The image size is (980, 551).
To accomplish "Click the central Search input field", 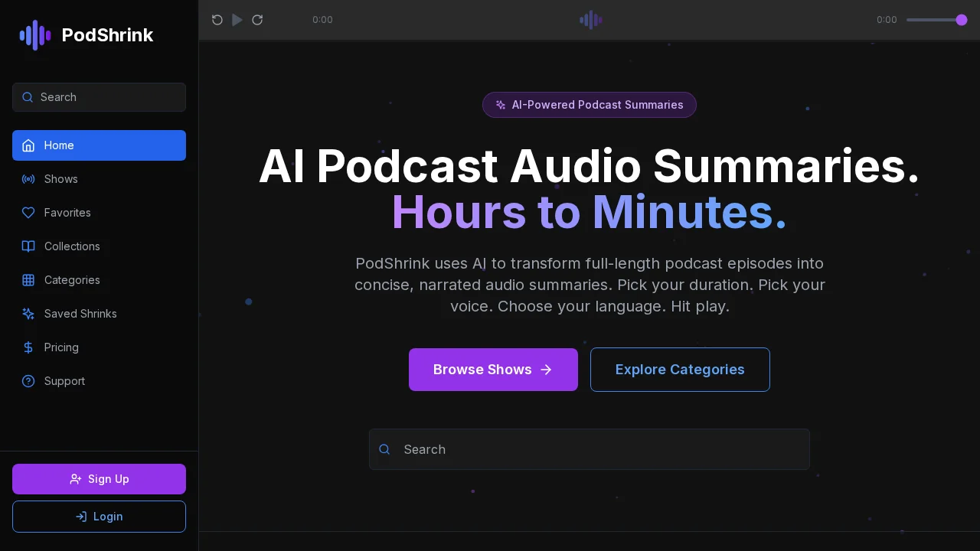I will tap(590, 449).
